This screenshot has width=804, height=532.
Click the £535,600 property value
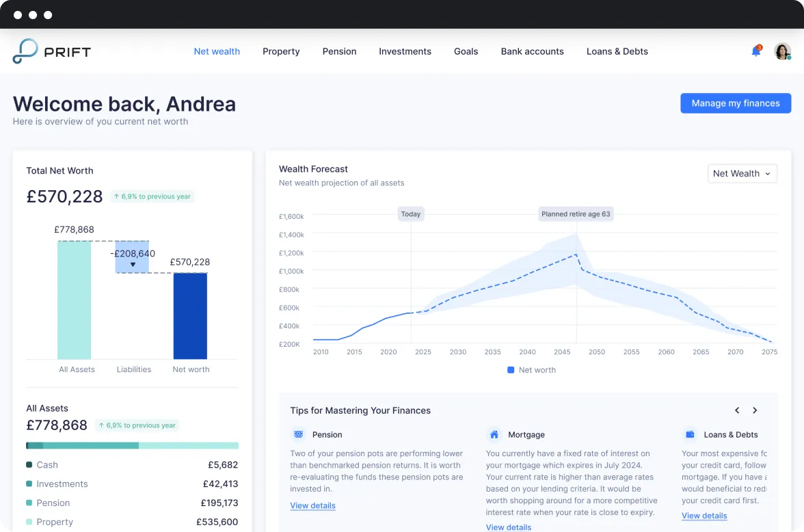click(x=217, y=522)
